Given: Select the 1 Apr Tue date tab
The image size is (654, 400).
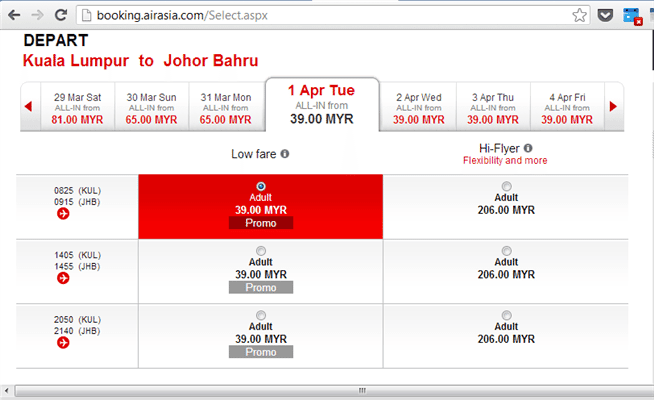Looking at the screenshot, I should coord(322,104).
